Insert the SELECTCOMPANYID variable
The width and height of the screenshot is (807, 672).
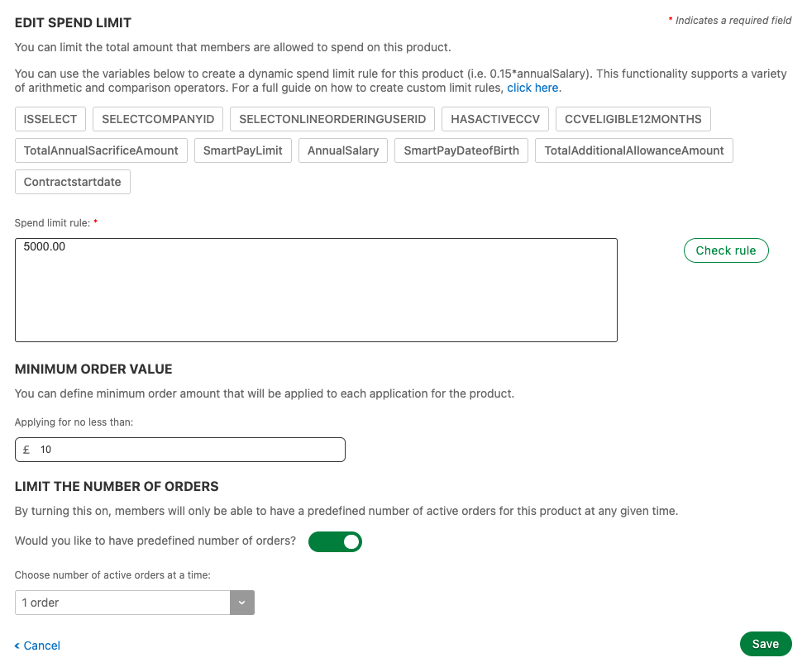point(158,119)
